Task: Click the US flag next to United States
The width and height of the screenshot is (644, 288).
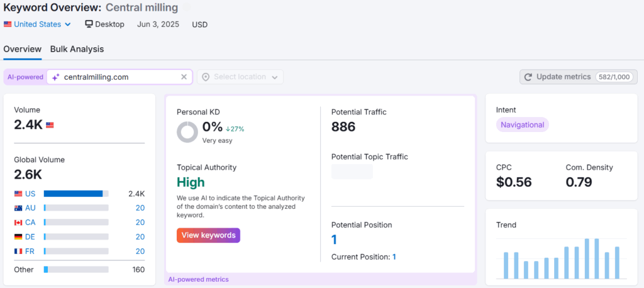Action: (8, 25)
